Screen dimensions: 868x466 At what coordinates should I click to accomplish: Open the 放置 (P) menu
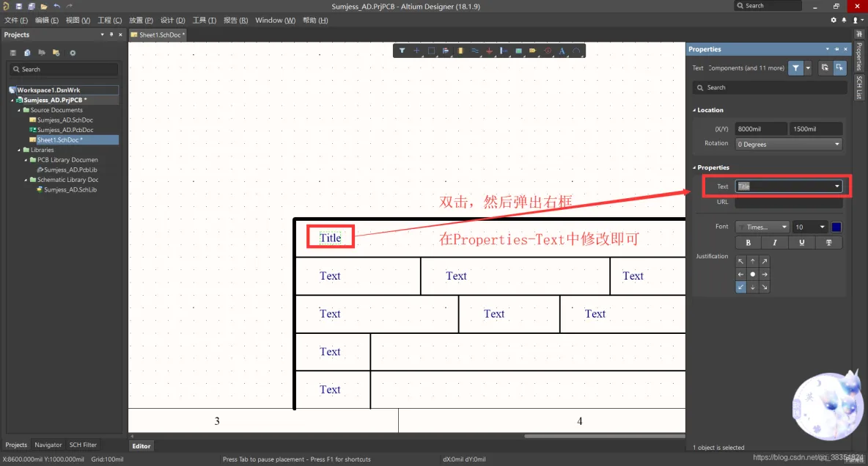[141, 21]
